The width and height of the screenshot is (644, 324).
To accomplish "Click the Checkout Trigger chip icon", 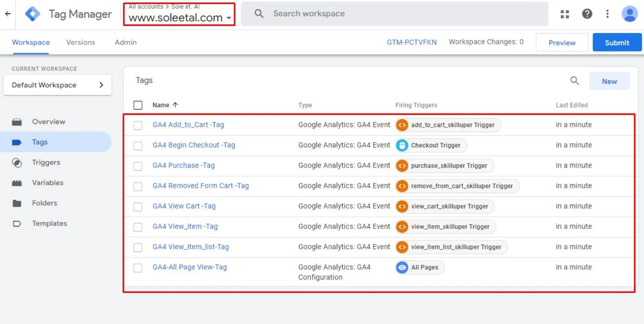I will (x=402, y=145).
